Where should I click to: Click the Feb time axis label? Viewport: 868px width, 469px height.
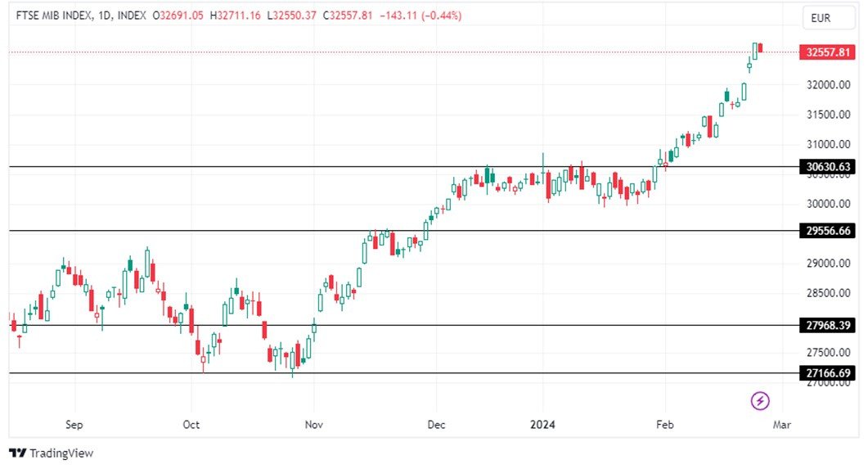(665, 425)
